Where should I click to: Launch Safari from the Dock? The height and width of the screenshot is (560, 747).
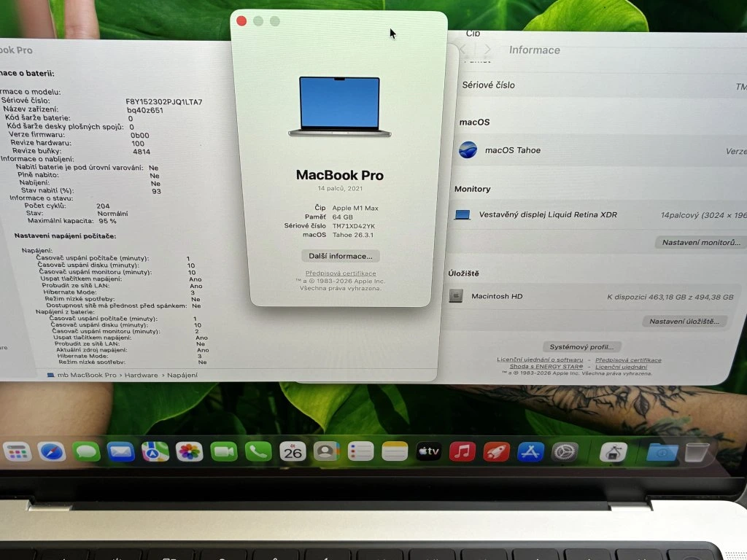coord(52,452)
